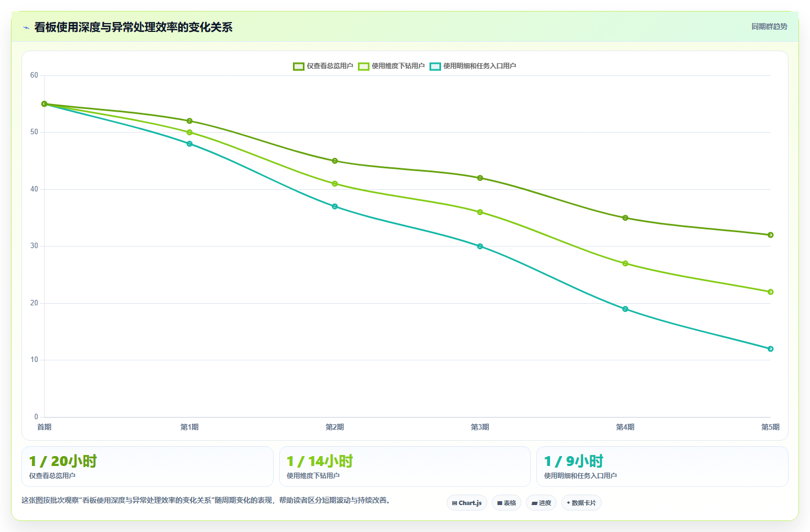Click teal point at 第3期 (30)
The height and width of the screenshot is (532, 810).
point(480,246)
